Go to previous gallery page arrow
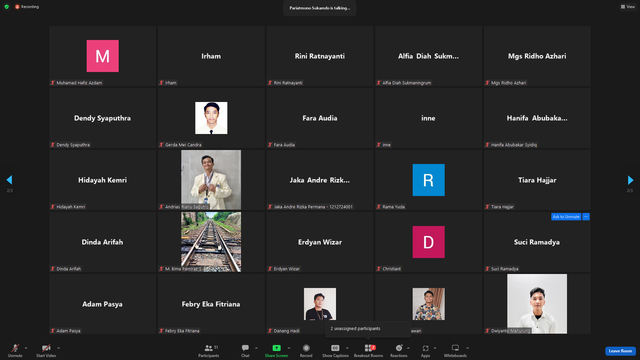The width and height of the screenshot is (640, 360). click(x=9, y=180)
